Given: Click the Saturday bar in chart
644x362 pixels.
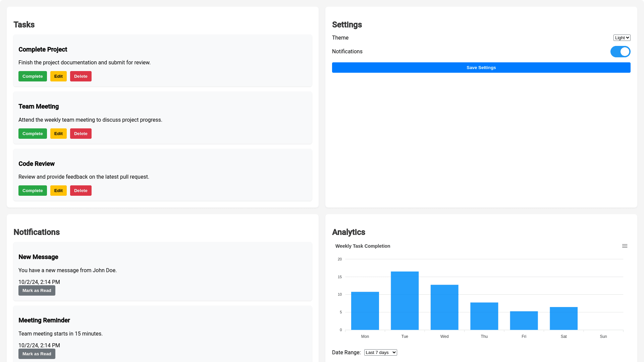Looking at the screenshot, I should (x=563, y=318).
